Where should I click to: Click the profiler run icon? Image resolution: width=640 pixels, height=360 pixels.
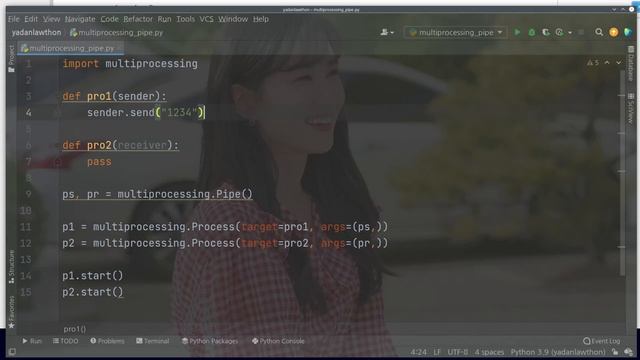560,32
